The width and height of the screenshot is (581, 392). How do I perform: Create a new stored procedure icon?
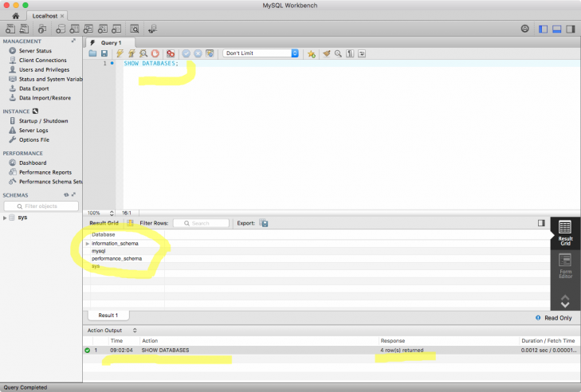click(x=103, y=29)
